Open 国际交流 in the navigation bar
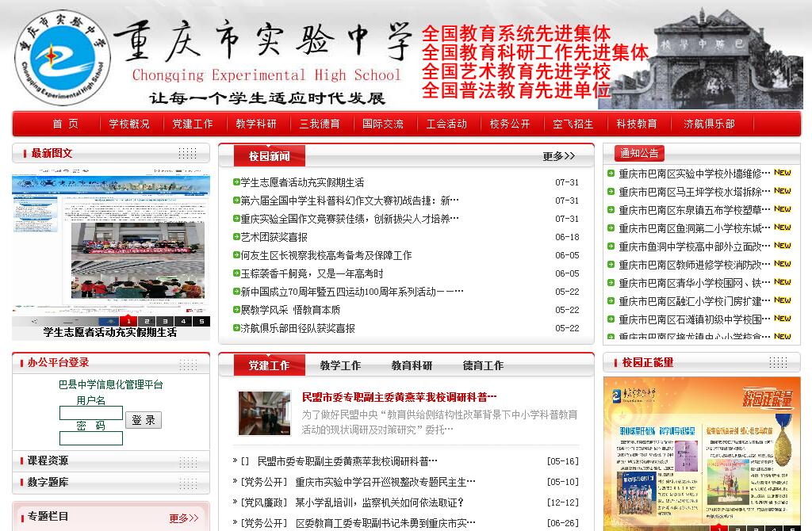 (383, 124)
